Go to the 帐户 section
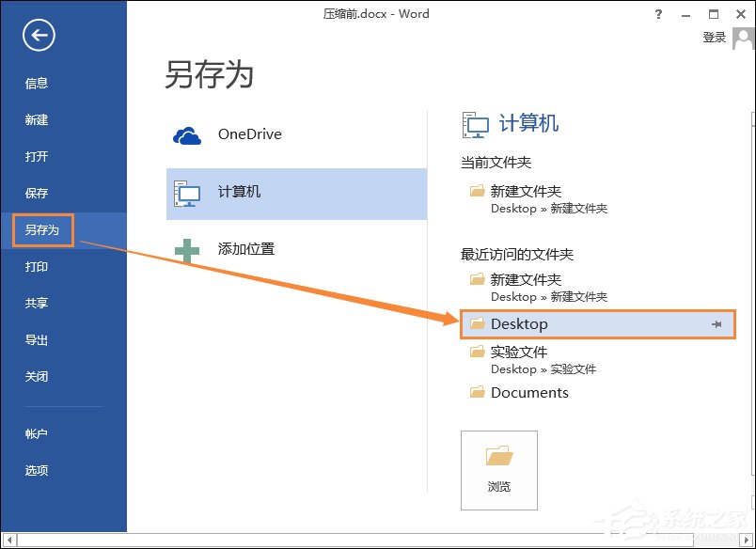 pos(36,433)
